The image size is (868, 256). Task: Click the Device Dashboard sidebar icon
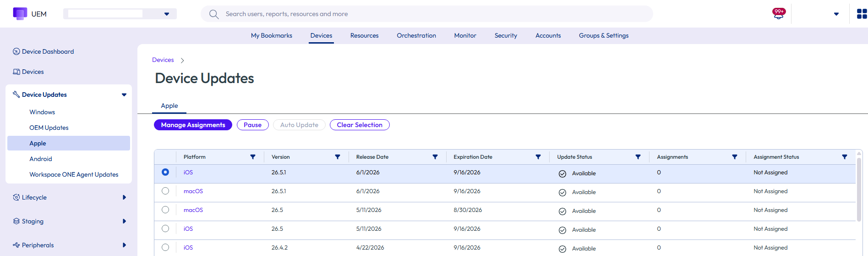tap(16, 51)
